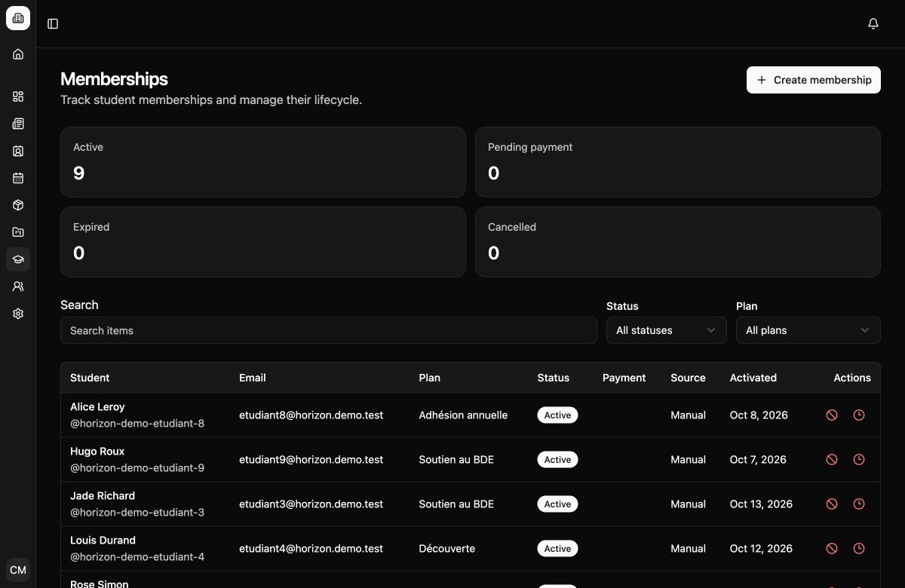Image resolution: width=905 pixels, height=588 pixels.
Task: Click the Payment column header
Action: coord(624,378)
